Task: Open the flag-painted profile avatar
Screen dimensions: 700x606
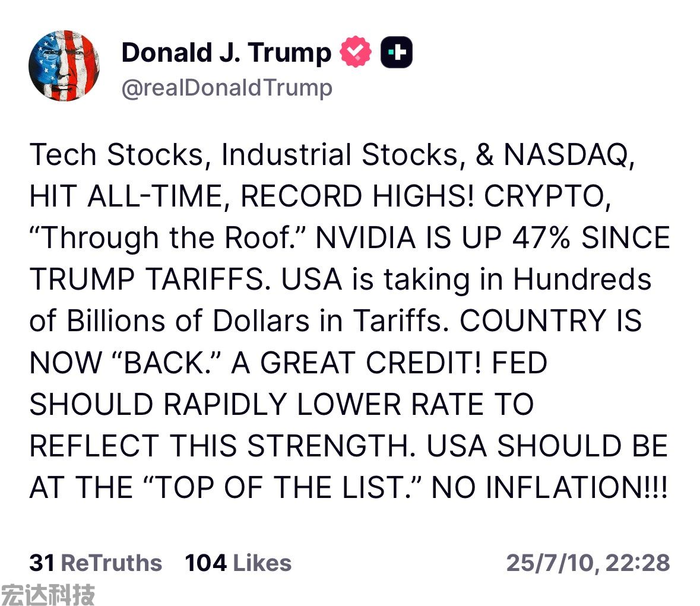Action: point(64,66)
